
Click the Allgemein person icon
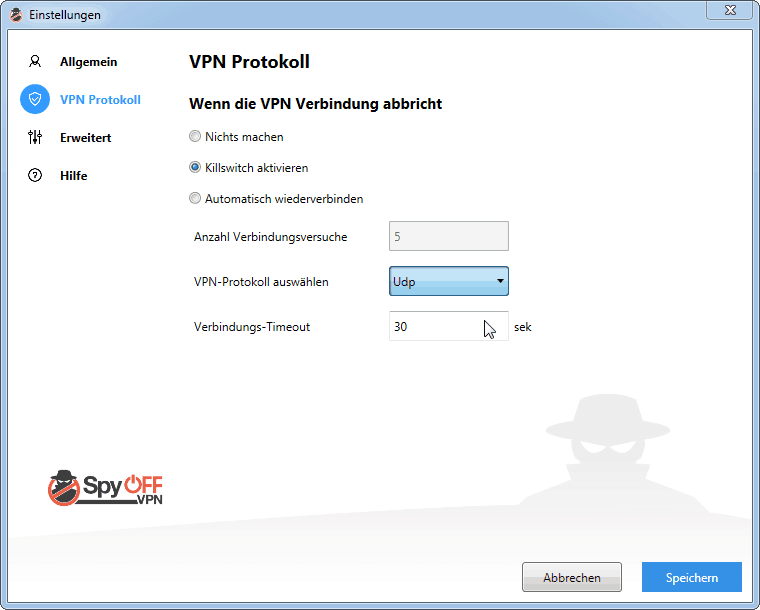[35, 62]
